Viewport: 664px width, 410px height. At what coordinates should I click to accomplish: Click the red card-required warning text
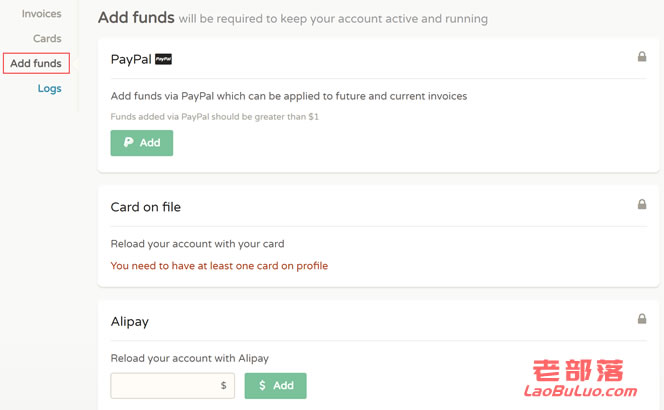(x=219, y=266)
